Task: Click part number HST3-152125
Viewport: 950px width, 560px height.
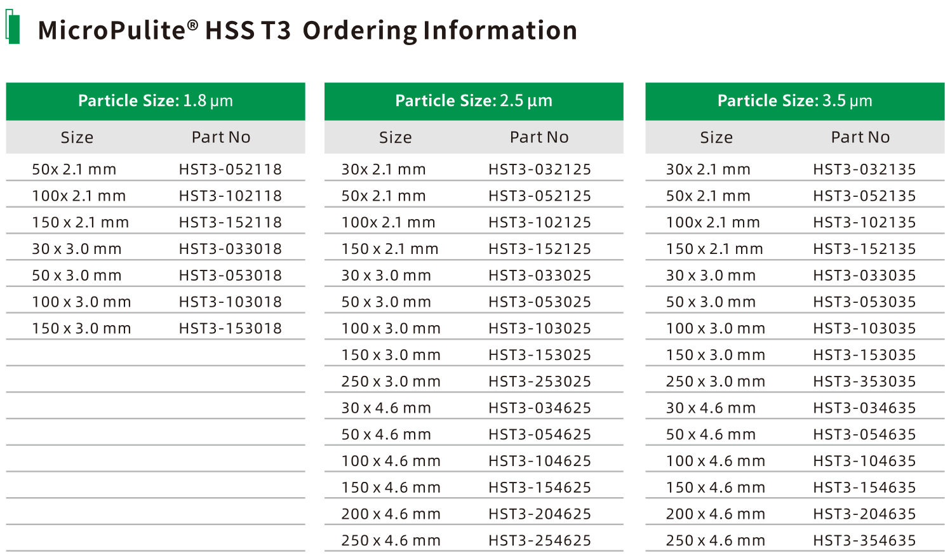Action: [540, 249]
